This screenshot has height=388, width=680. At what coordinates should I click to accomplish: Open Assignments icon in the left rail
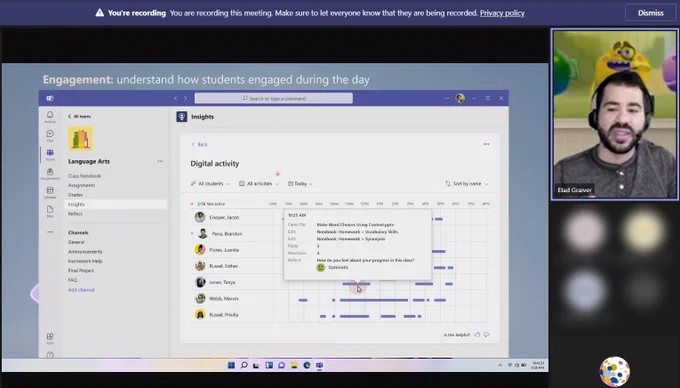50,174
